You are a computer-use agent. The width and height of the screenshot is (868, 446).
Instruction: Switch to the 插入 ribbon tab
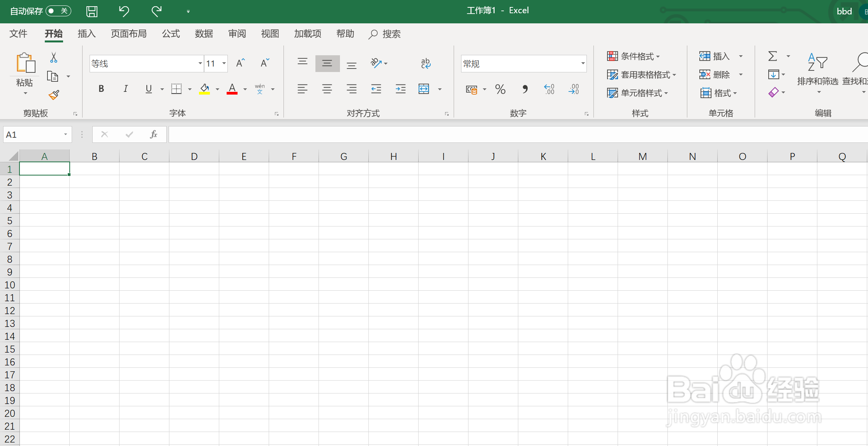click(x=86, y=34)
